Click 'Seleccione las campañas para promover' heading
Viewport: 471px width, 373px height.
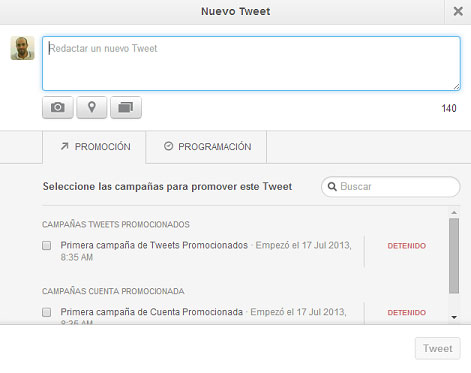(x=167, y=186)
